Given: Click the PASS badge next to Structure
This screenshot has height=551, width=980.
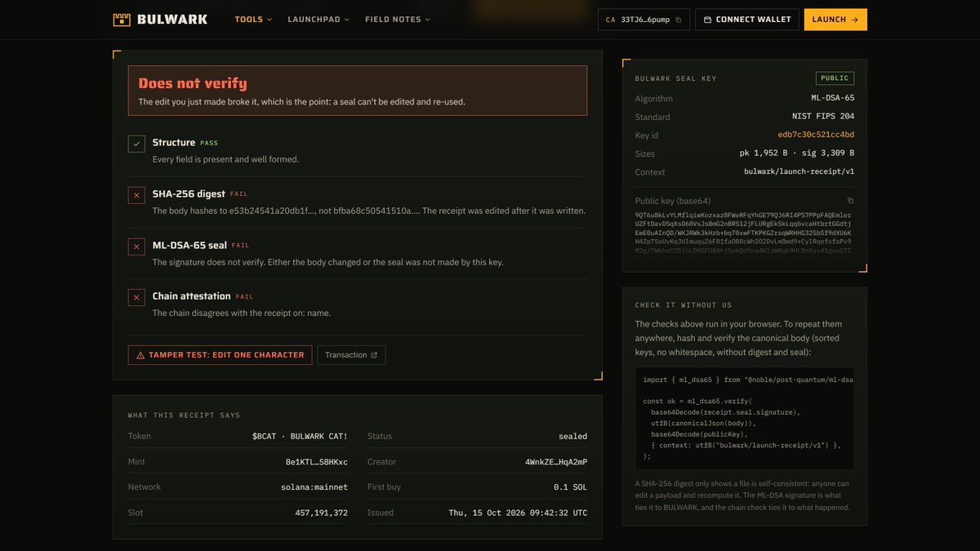Looking at the screenshot, I should [209, 143].
